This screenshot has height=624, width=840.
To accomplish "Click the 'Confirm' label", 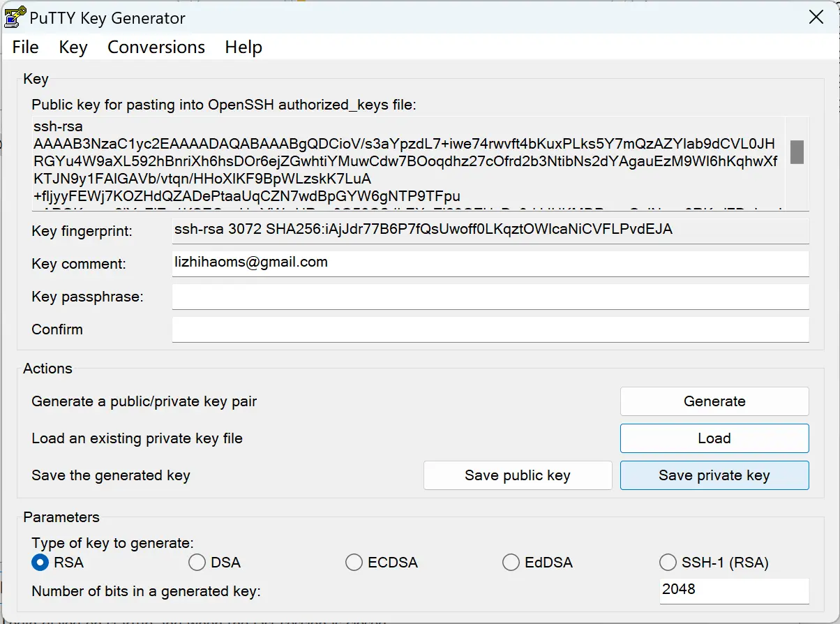I will point(57,329).
